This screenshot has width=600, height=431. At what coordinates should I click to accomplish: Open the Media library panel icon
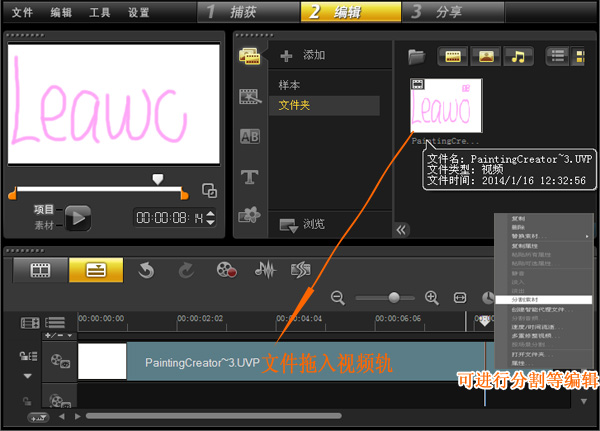pos(249,56)
